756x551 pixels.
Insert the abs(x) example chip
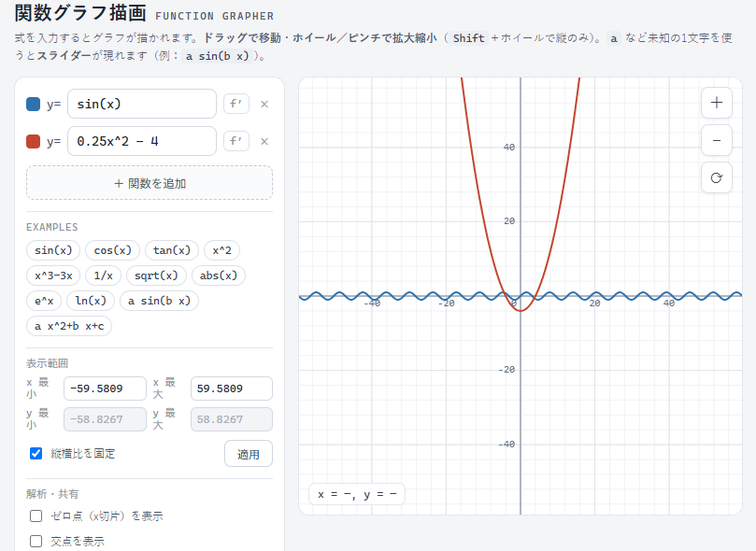[219, 275]
